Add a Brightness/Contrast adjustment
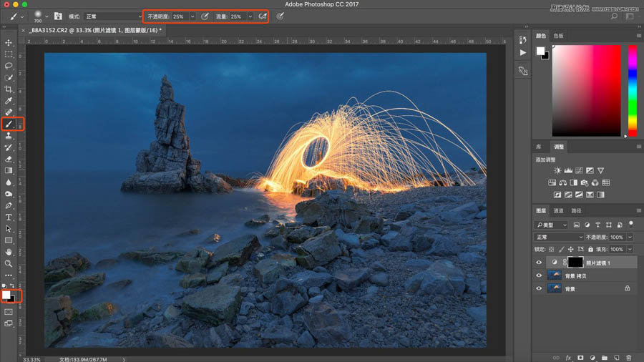The image size is (644, 362). pos(557,171)
